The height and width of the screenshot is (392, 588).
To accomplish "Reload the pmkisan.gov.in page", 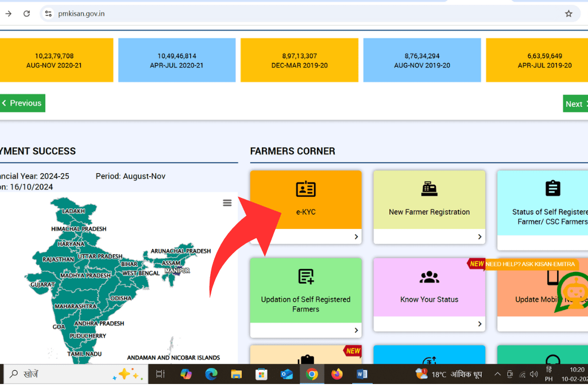I will [26, 14].
